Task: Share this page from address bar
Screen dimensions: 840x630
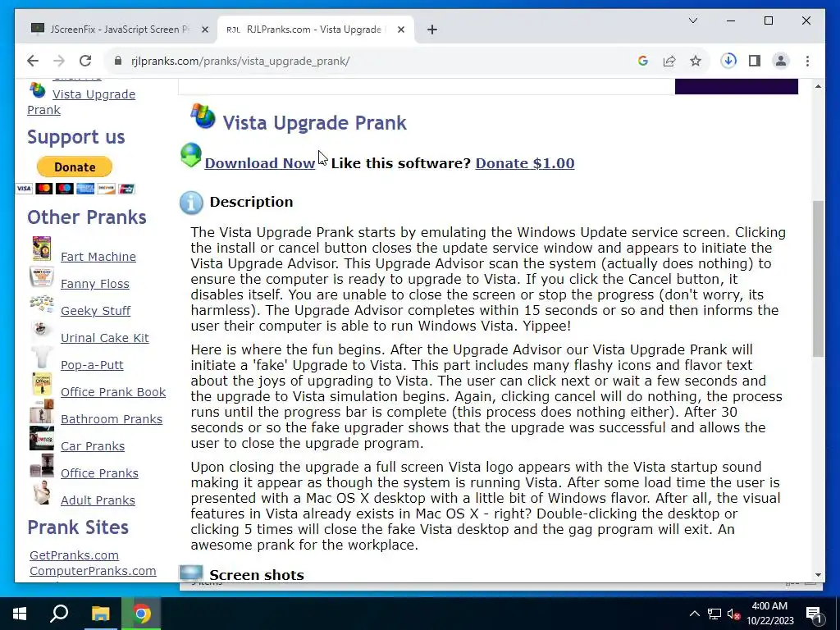Action: [669, 61]
